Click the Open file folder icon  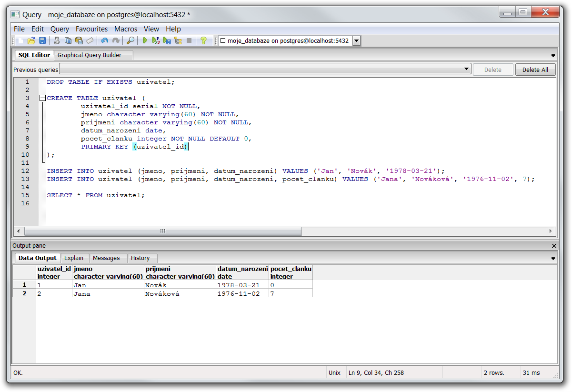pos(31,41)
